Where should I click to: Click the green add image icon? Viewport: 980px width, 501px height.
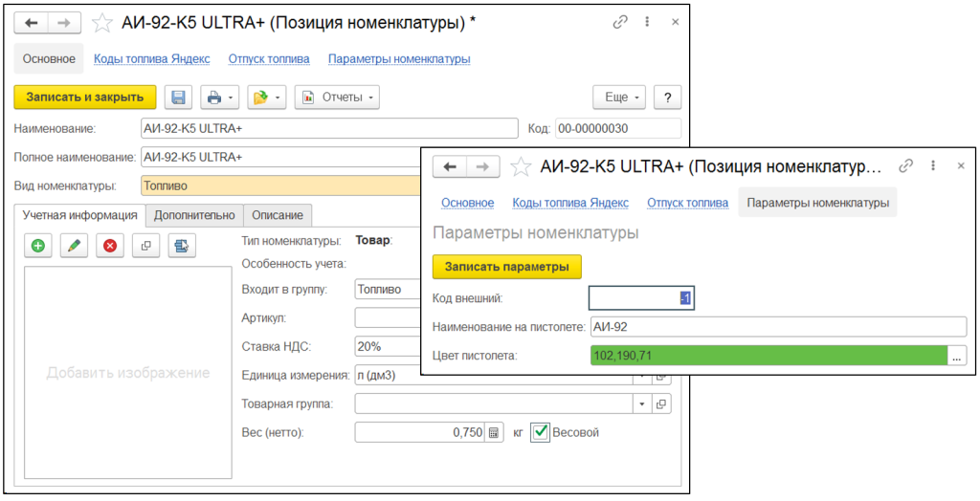(38, 246)
